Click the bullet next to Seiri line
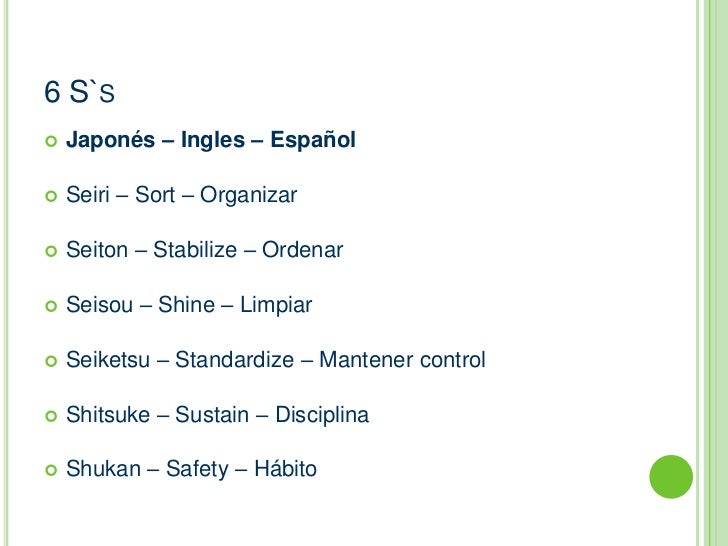The image size is (728, 546). tap(51, 196)
